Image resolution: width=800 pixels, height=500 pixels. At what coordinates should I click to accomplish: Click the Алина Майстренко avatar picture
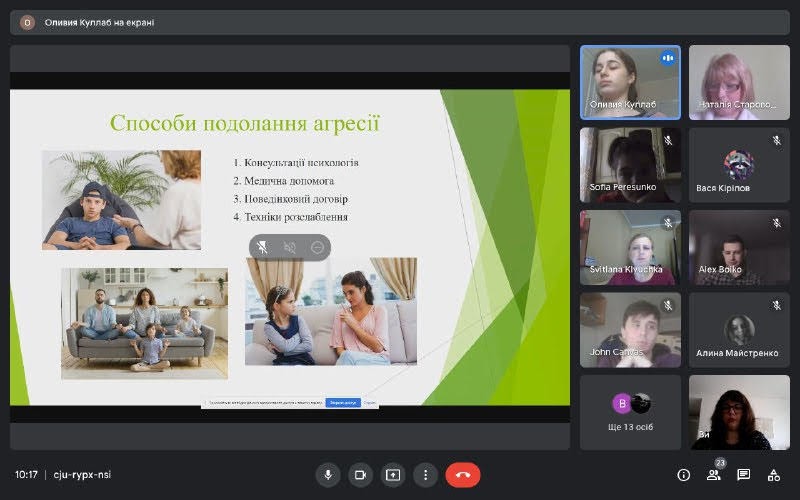point(738,330)
